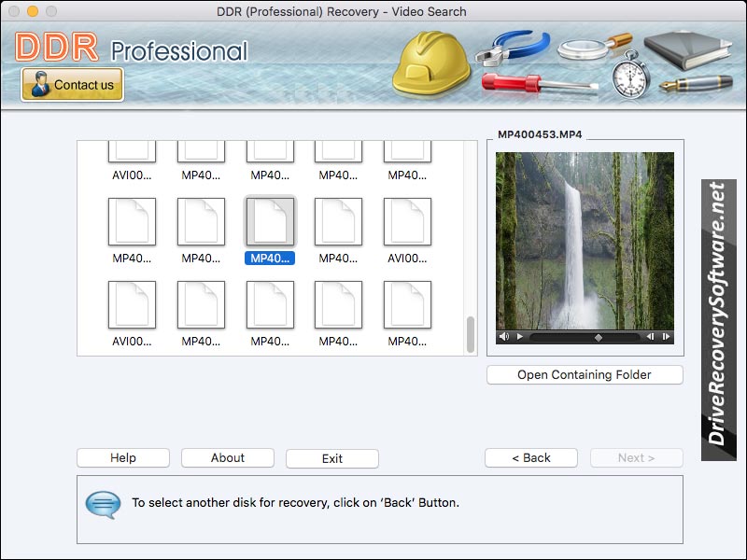
Task: Exit the recovery application
Action: click(332, 458)
